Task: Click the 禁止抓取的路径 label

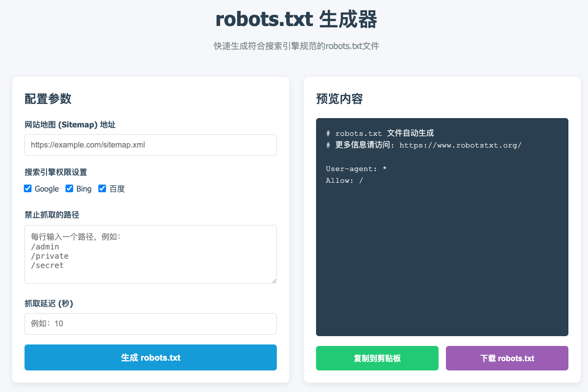Action: pos(52,215)
